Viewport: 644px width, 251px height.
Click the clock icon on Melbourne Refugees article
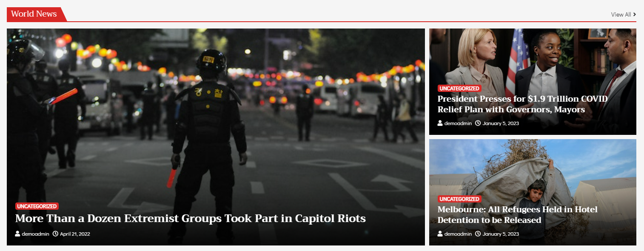[x=478, y=234]
